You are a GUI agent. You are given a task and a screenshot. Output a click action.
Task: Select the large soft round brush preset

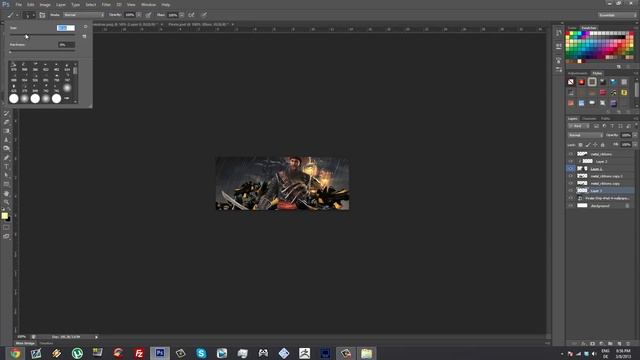(x=67, y=88)
